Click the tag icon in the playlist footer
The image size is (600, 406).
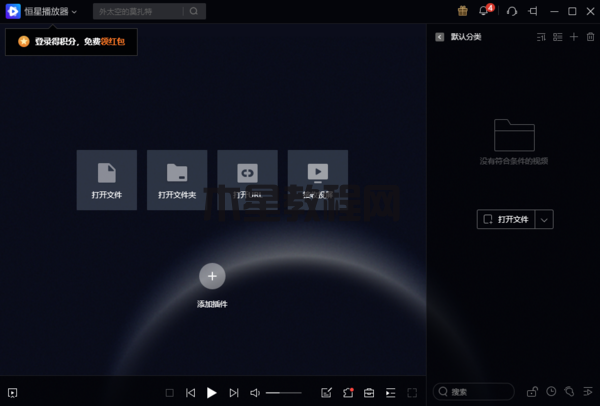tap(569, 391)
